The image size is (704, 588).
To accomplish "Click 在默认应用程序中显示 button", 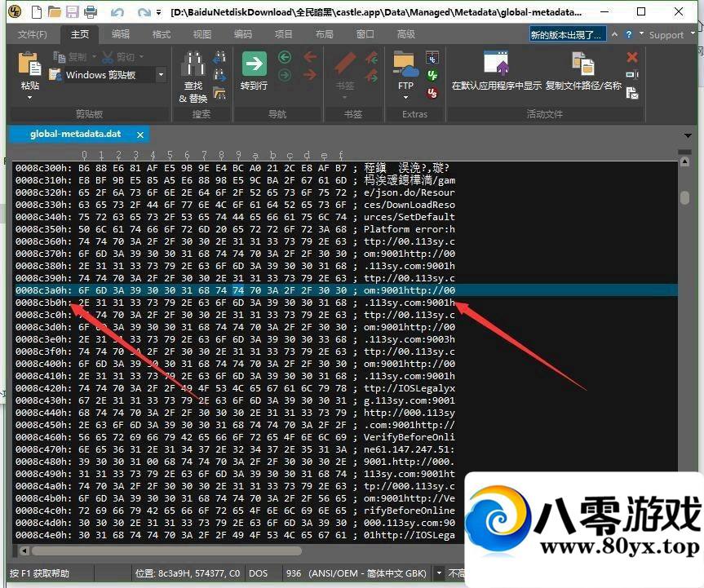I will (x=496, y=71).
